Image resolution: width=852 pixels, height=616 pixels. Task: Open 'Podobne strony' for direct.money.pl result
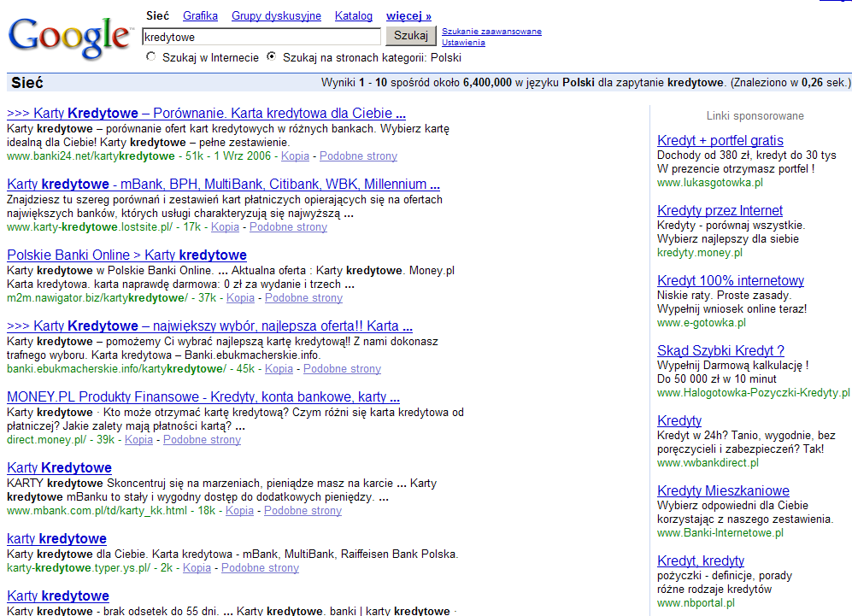(x=203, y=439)
